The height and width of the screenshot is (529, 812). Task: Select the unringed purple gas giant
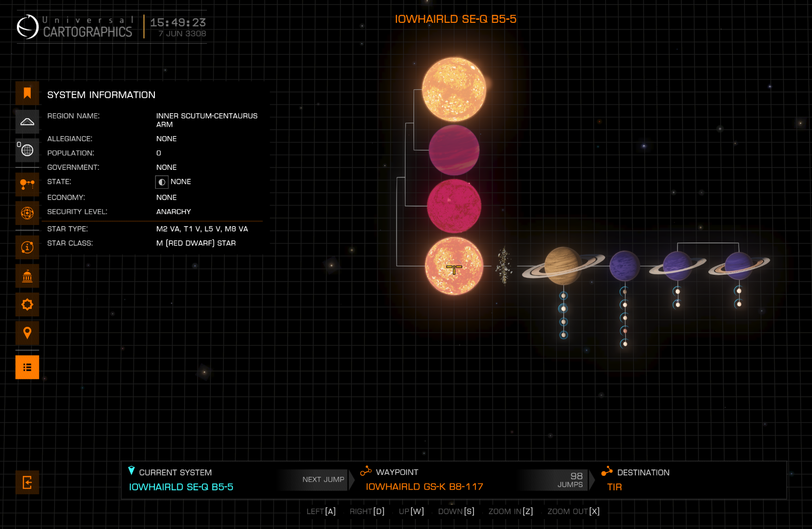pyautogui.click(x=625, y=266)
